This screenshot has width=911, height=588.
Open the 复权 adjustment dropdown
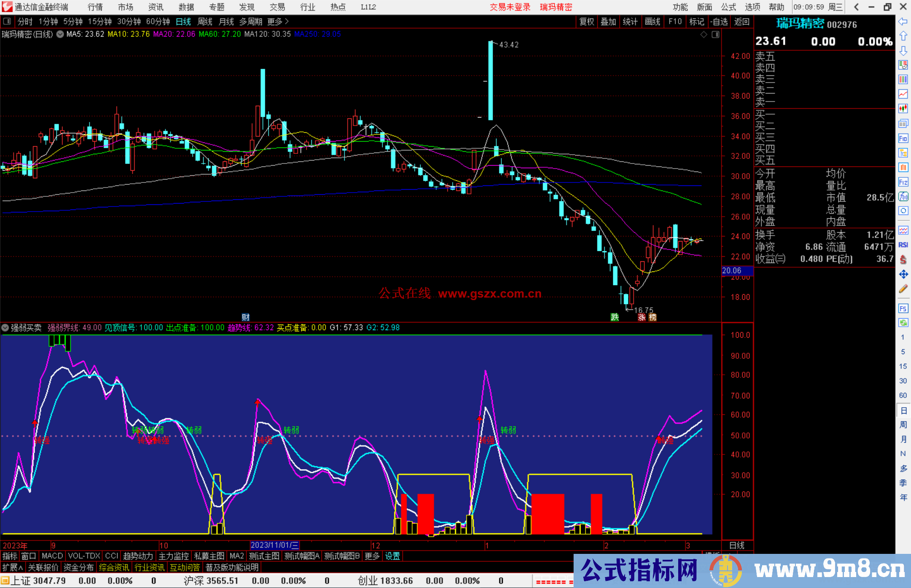click(587, 21)
